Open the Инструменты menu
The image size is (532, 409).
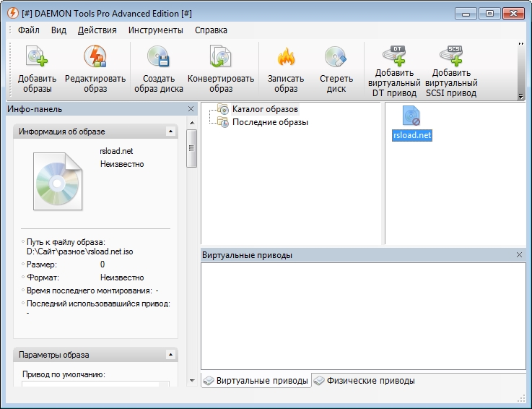[155, 30]
